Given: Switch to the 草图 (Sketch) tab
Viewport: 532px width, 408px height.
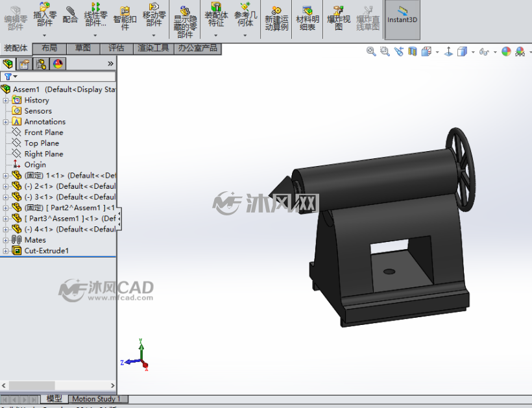Looking at the screenshot, I should click(x=83, y=48).
